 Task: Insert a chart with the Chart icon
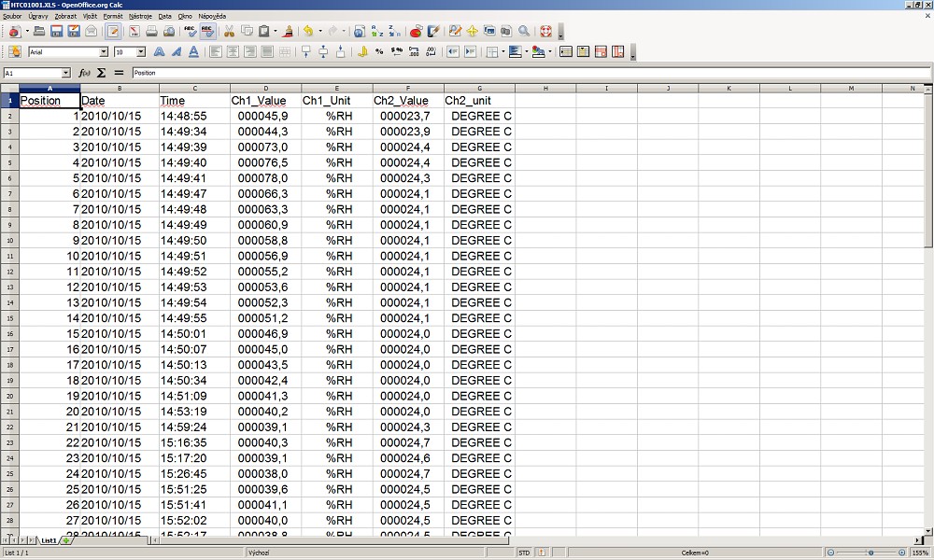pos(416,32)
